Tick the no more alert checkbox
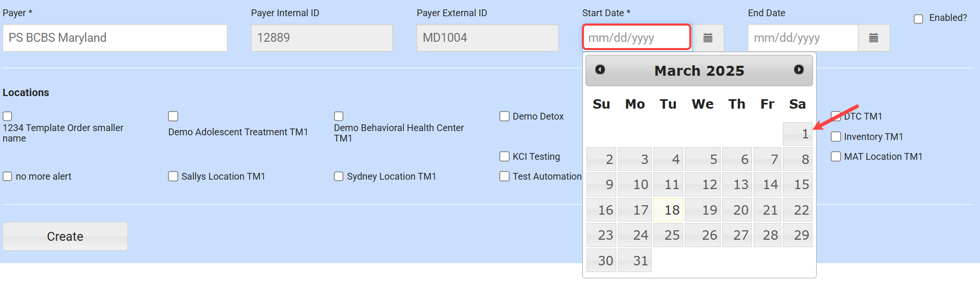The height and width of the screenshot is (282, 980). point(8,177)
